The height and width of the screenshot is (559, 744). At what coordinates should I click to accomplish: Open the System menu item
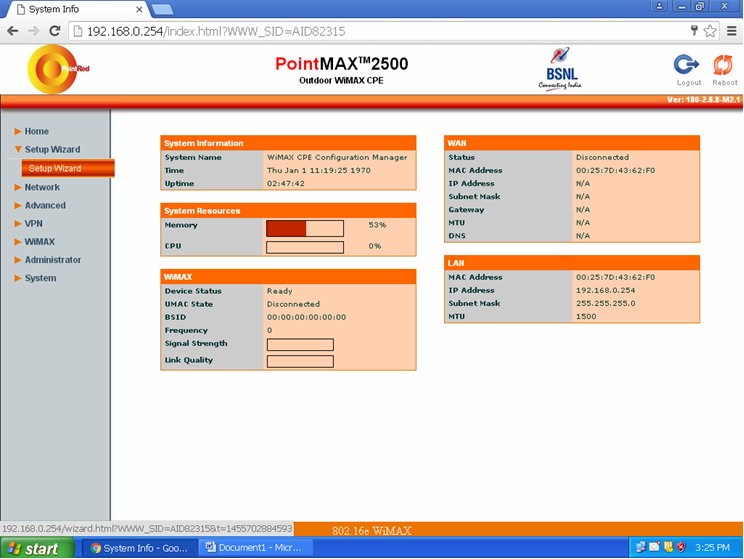[40, 278]
